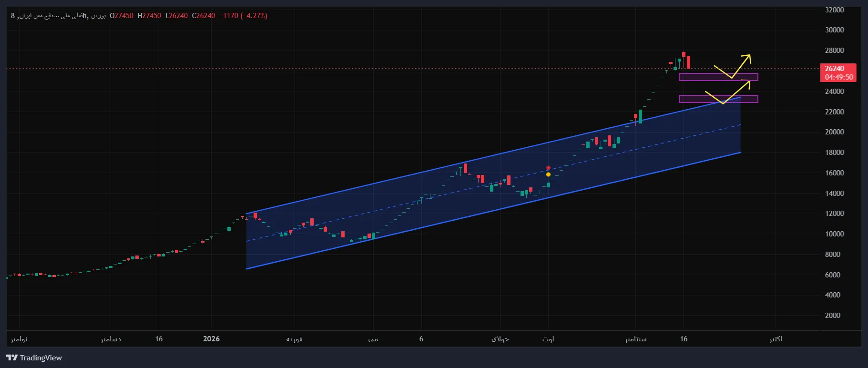
Task: Click the جولای label on the time axis
Action: coord(500,339)
